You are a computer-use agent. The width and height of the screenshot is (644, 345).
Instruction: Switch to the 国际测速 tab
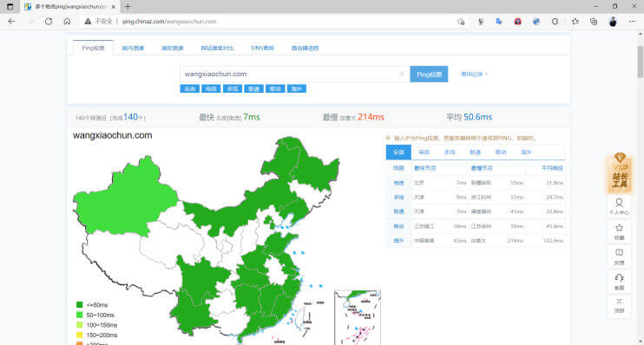(x=172, y=48)
